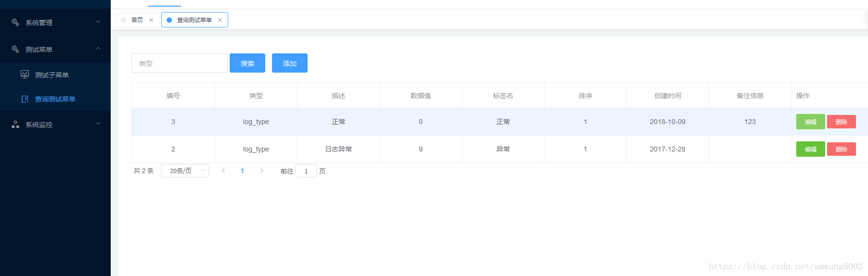Viewport: 868px width, 276px height.
Task: Click the 搜索 button
Action: pos(247,63)
